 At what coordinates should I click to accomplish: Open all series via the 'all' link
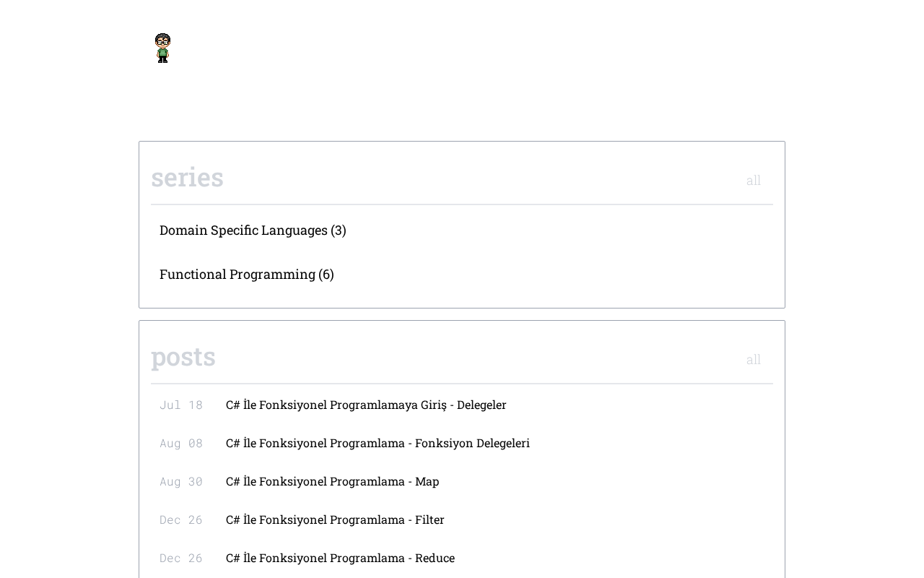pos(753,181)
